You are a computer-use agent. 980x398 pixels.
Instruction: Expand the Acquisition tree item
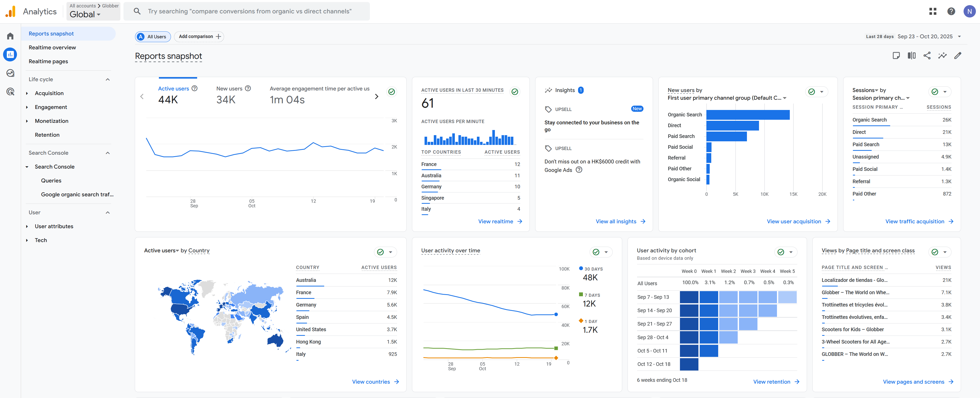coord(27,93)
